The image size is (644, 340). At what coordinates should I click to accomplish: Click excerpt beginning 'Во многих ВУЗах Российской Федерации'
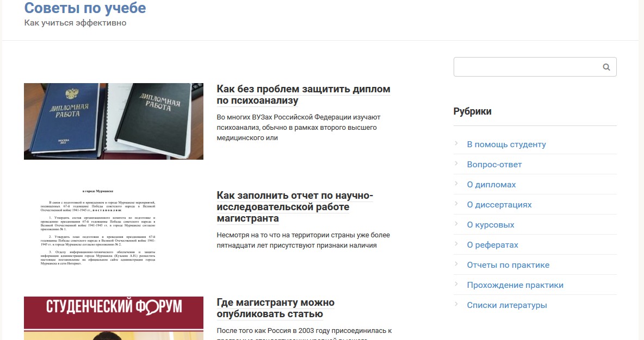click(299, 128)
